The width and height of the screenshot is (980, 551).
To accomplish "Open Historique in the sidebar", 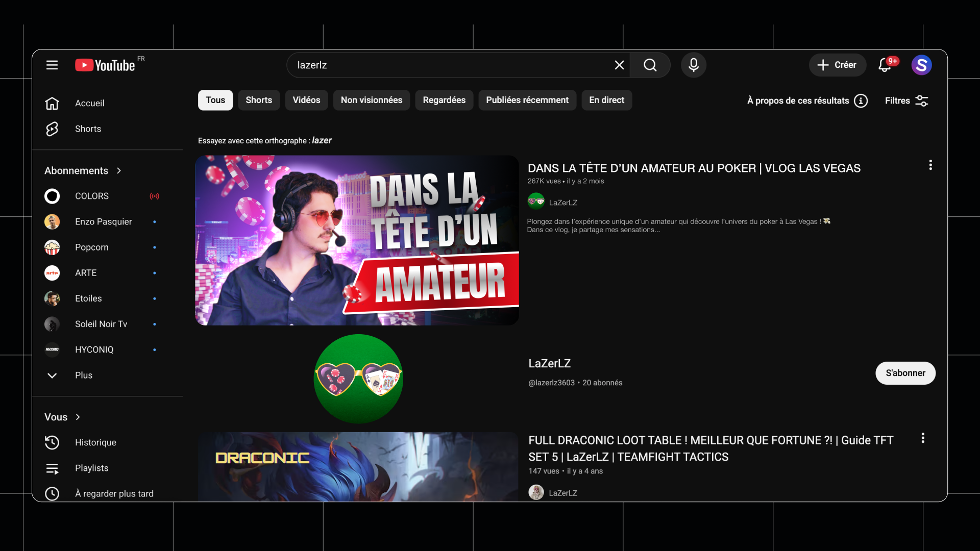I will tap(95, 442).
